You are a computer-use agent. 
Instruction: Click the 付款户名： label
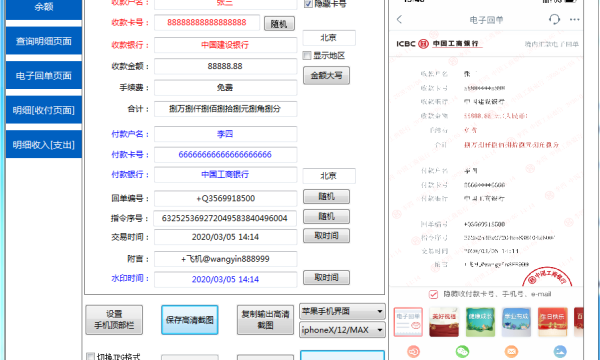130,134
